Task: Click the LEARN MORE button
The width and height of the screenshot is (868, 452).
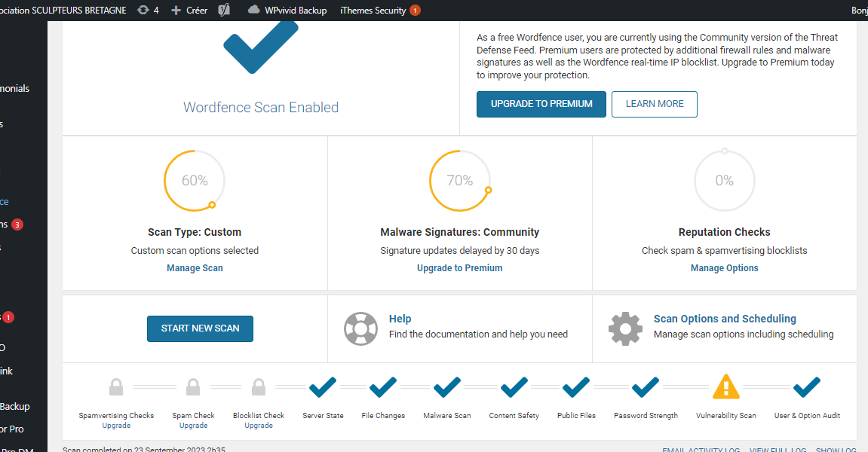Action: tap(655, 104)
